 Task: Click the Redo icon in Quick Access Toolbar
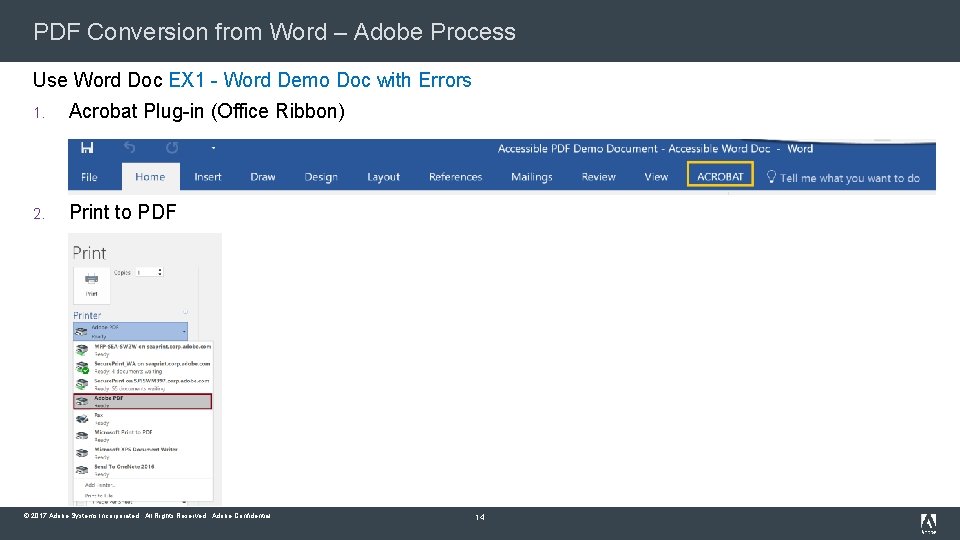point(172,148)
